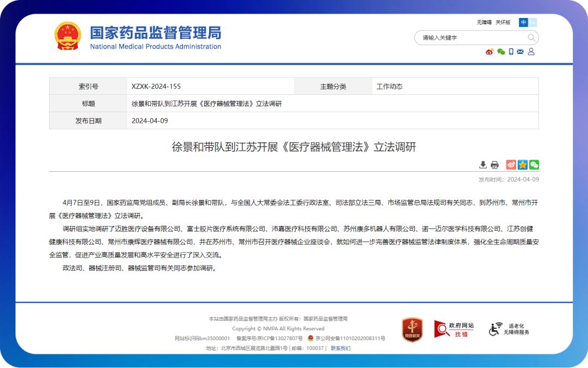This screenshot has width=588, height=368.
Task: Open the 国家药品监督管理局 site title
Action: click(x=156, y=33)
